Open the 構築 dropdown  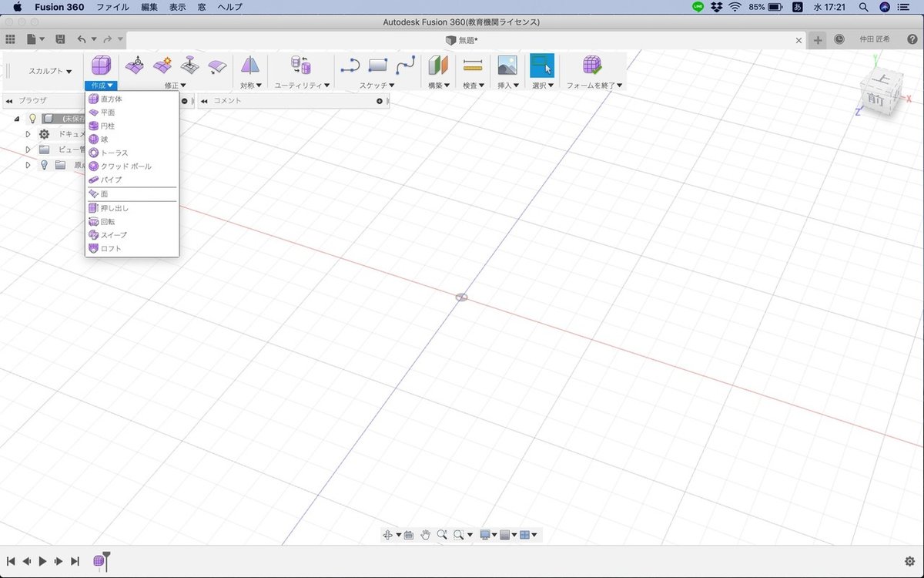439,86
